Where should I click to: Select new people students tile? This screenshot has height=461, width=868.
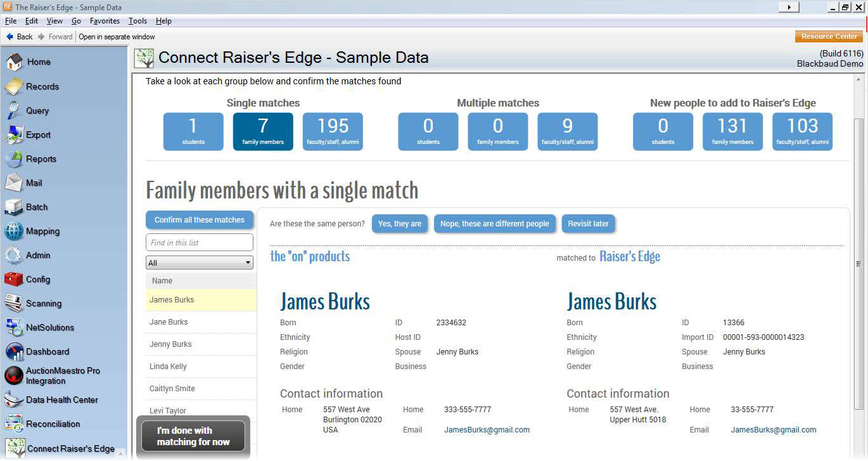[x=663, y=132]
